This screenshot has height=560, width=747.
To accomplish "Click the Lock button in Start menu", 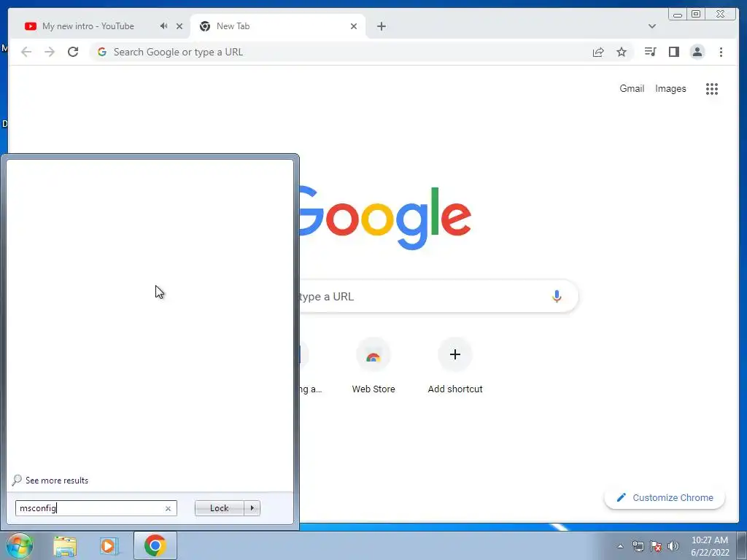I will (x=219, y=508).
